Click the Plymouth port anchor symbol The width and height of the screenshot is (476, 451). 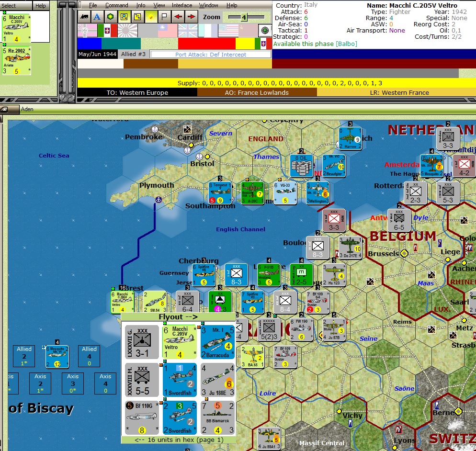[x=158, y=200]
